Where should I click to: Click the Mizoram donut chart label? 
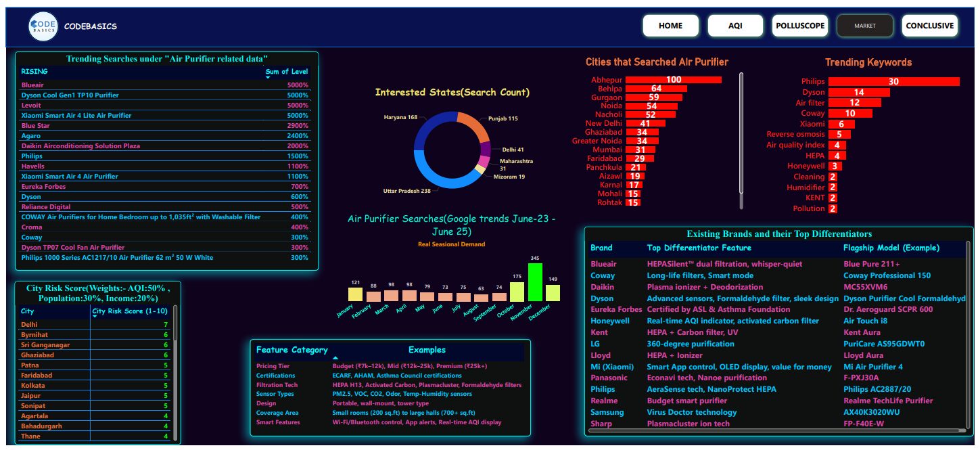click(511, 177)
